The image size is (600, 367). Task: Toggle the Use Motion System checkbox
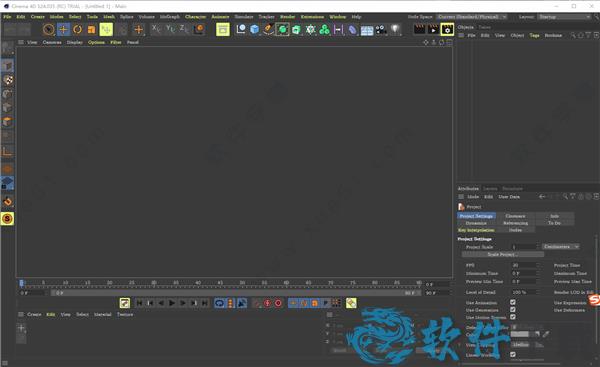tap(513, 317)
